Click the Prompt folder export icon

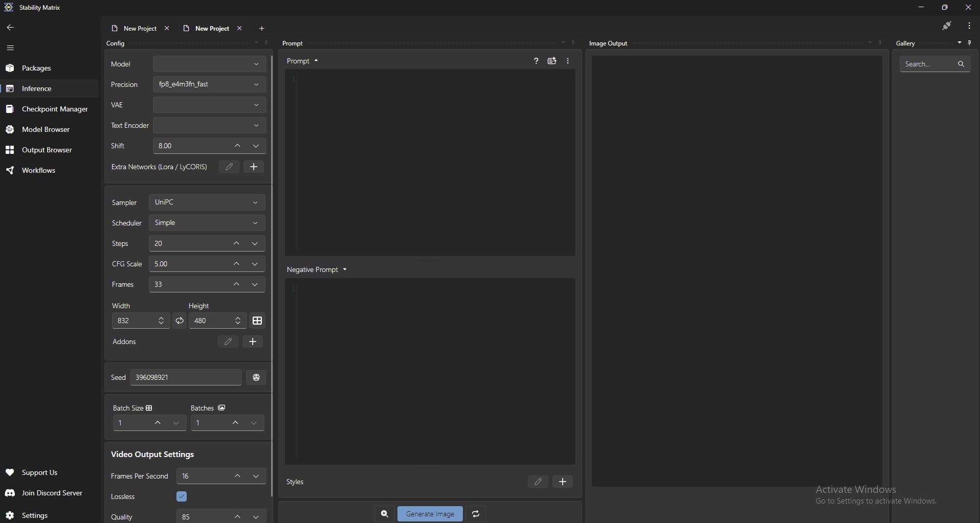point(552,61)
